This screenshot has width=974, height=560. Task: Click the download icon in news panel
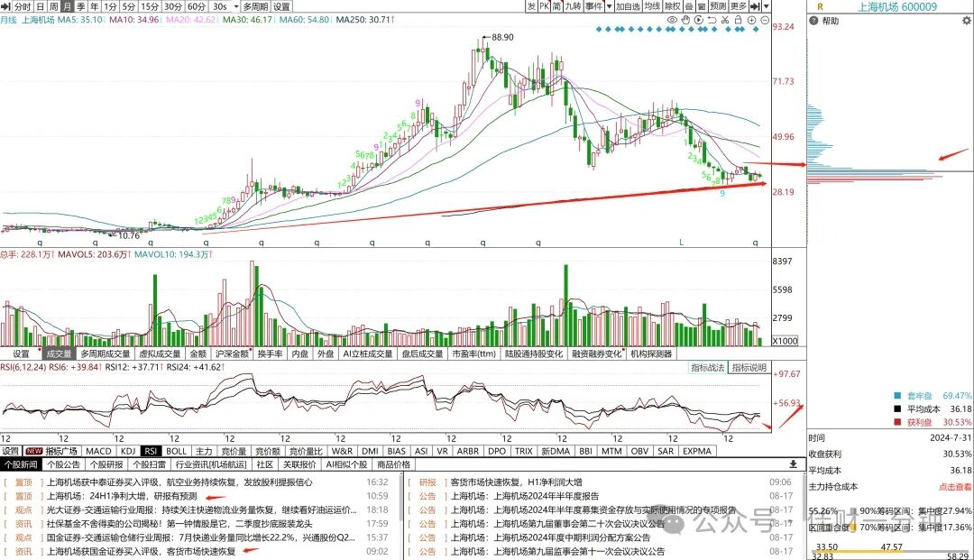[794, 464]
